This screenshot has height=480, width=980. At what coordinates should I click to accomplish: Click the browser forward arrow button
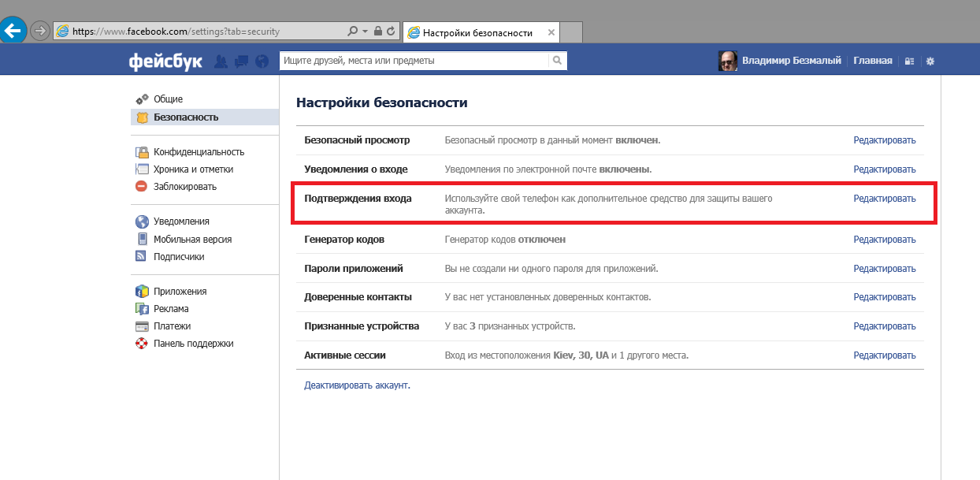[x=39, y=32]
